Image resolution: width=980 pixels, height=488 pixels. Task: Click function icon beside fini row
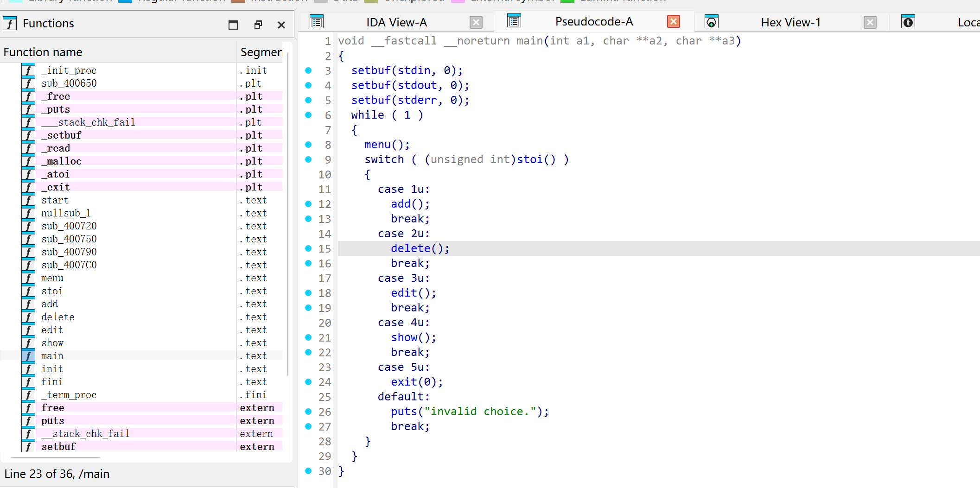pos(28,381)
